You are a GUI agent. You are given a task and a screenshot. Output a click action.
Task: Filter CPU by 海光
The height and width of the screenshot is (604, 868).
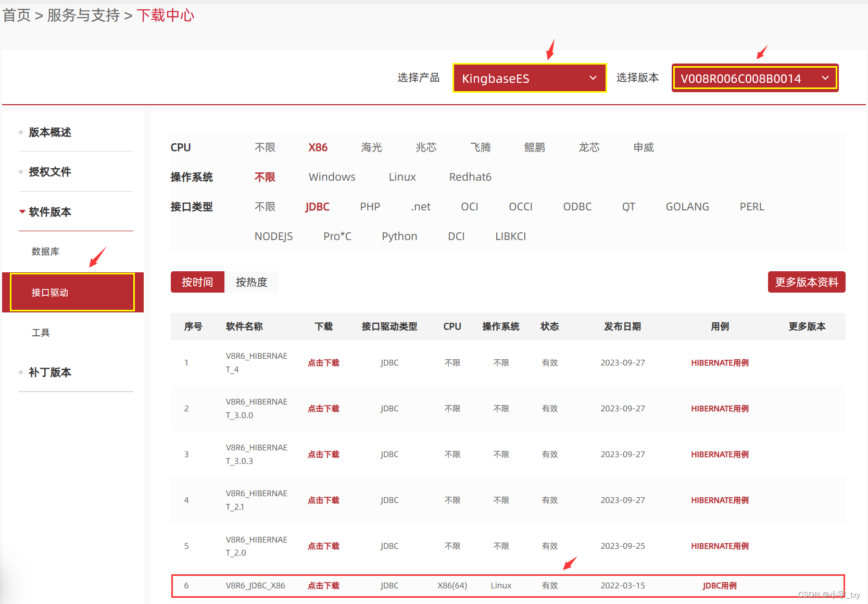pos(372,147)
